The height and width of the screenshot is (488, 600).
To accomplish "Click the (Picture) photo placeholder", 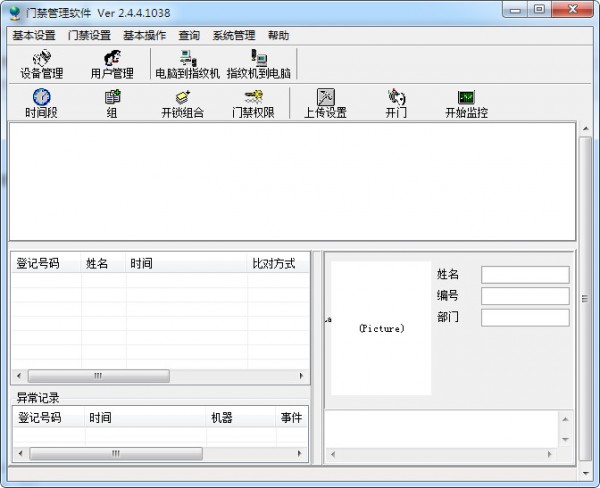I will [381, 328].
